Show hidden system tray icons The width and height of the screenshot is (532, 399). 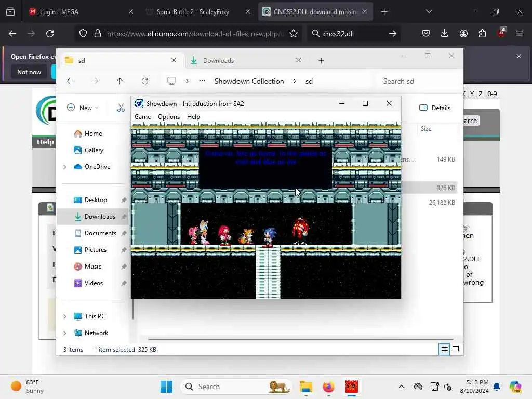402,387
